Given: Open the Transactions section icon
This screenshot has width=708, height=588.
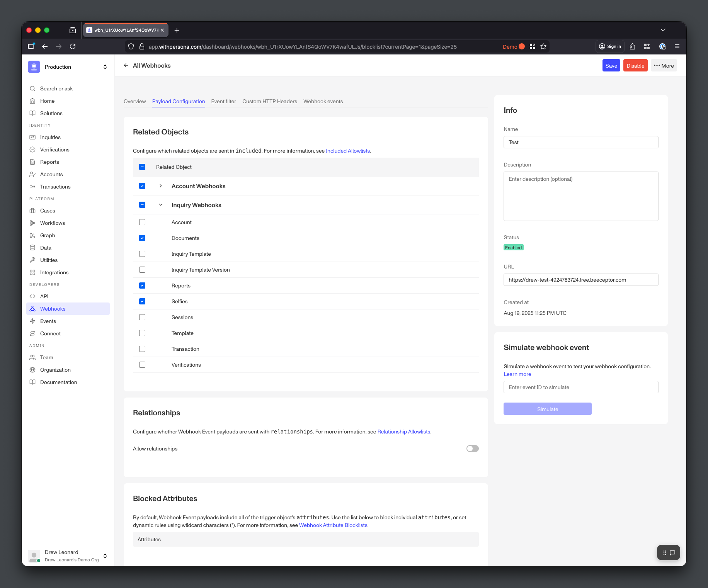Looking at the screenshot, I should pos(33,187).
